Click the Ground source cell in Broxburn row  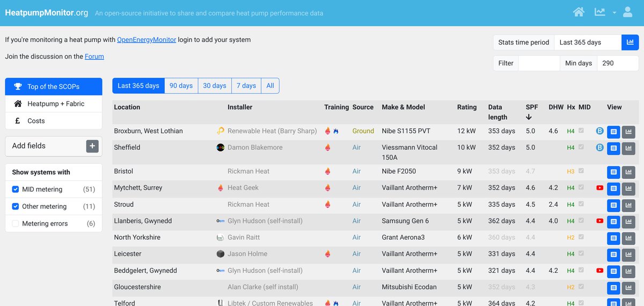pyautogui.click(x=363, y=131)
